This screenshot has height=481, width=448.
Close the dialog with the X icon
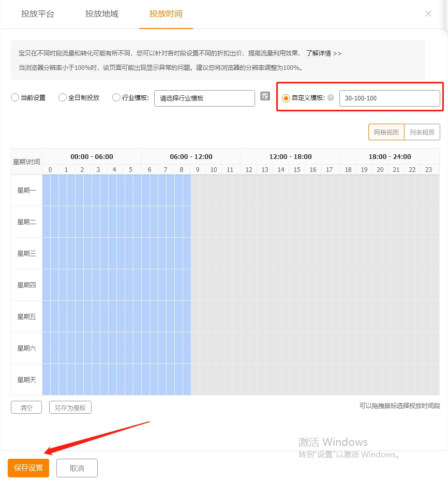pyautogui.click(x=428, y=14)
